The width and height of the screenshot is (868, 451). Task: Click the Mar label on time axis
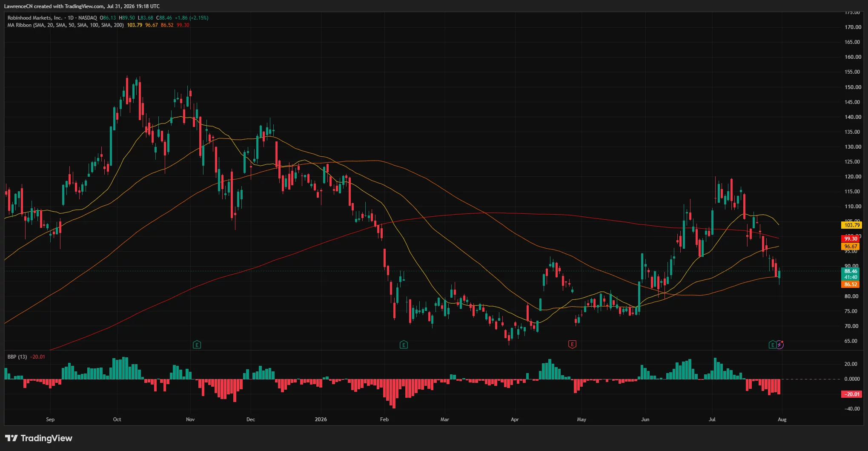[445, 419]
